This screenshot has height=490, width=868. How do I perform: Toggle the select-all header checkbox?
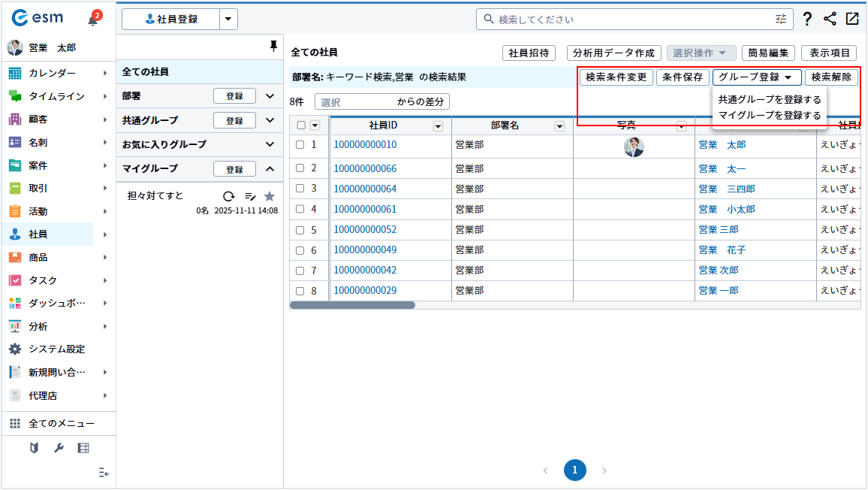[301, 126]
